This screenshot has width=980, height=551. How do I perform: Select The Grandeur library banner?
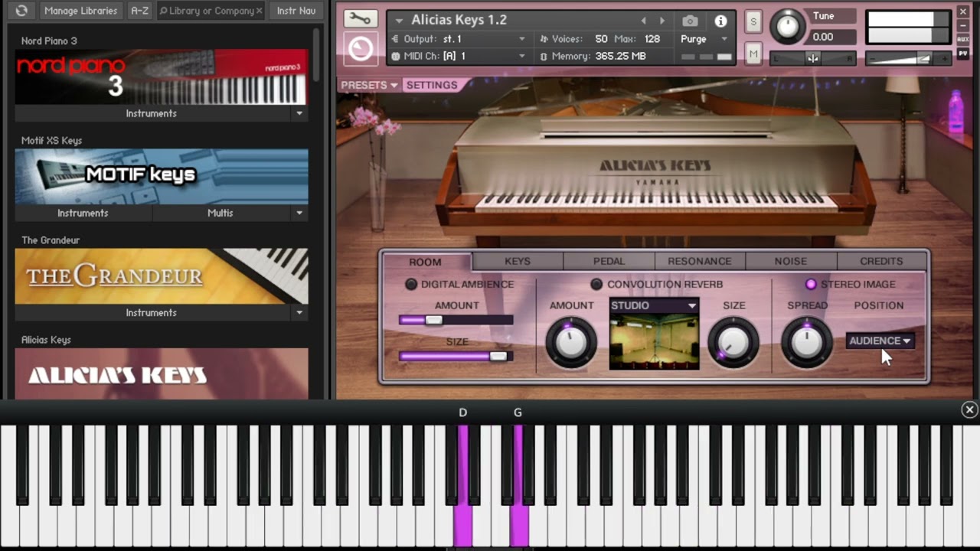(162, 275)
